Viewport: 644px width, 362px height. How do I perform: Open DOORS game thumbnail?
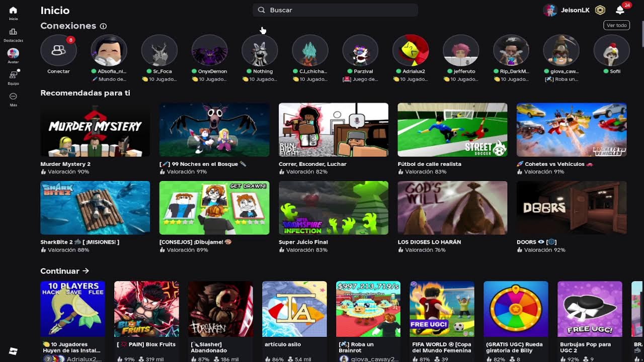(x=572, y=208)
